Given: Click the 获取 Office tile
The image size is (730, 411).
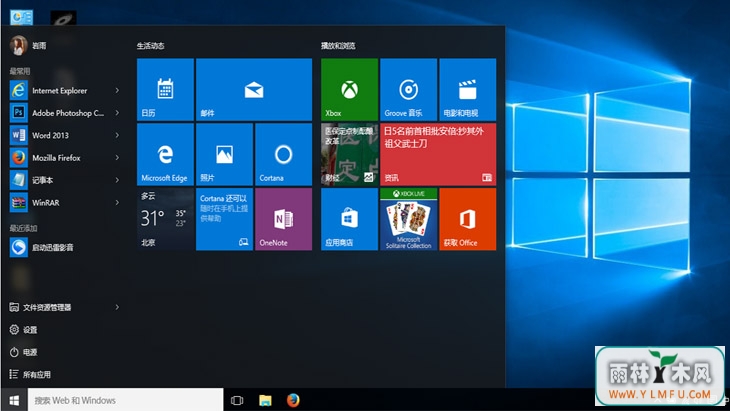Looking at the screenshot, I should pos(467,219).
